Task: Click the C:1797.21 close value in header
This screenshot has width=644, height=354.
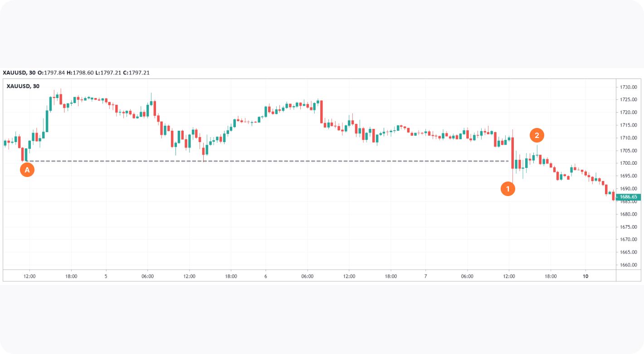Action: click(x=136, y=73)
